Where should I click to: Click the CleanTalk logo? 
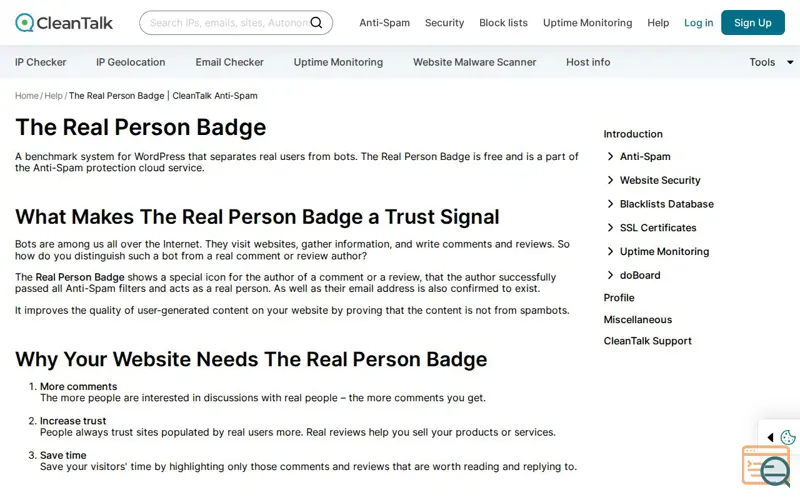pos(64,22)
